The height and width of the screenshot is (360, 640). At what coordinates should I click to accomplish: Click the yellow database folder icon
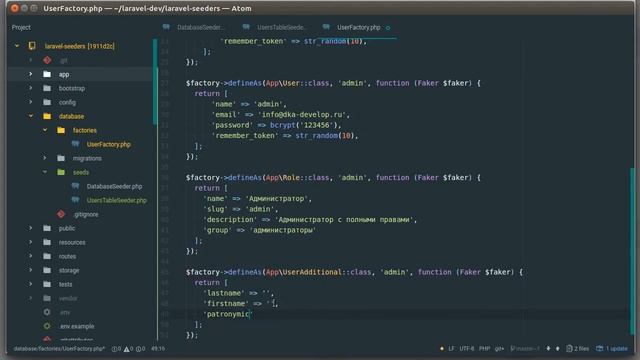(x=47, y=116)
